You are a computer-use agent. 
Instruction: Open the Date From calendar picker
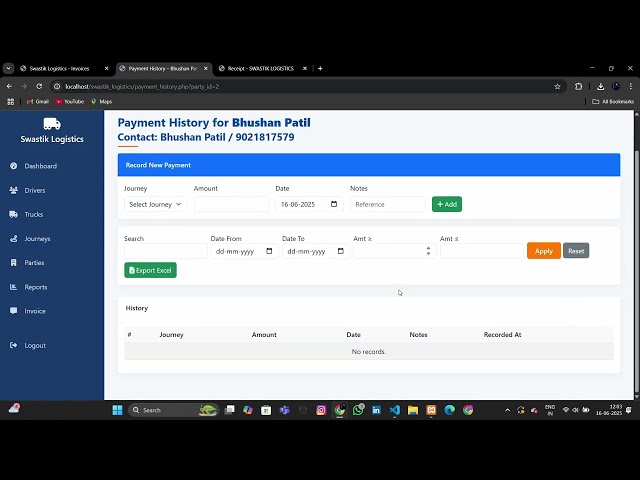(269, 251)
